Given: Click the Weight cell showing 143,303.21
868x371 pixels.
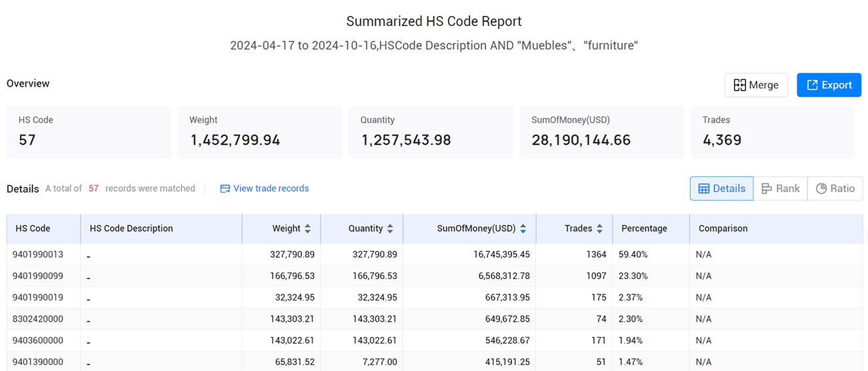Looking at the screenshot, I should click(281, 319).
